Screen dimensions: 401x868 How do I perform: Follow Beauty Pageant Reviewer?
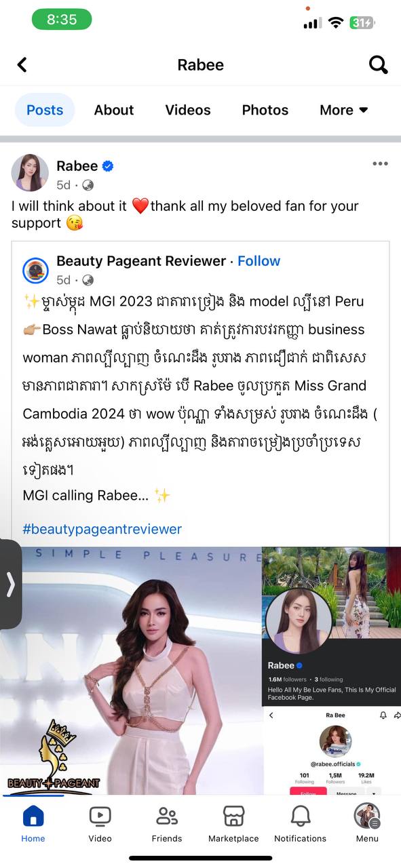click(259, 261)
